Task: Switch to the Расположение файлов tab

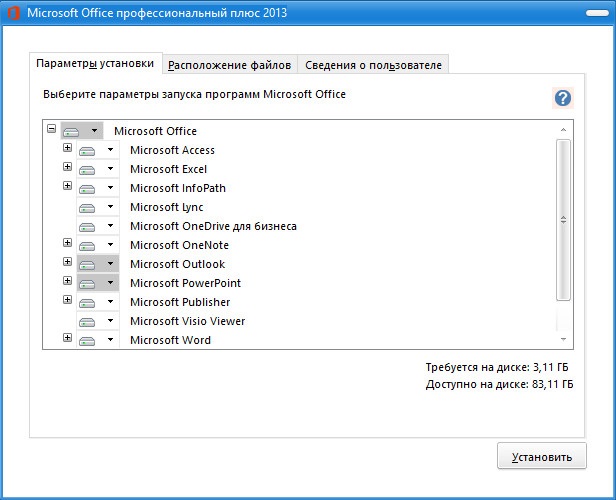Action: coord(230,65)
